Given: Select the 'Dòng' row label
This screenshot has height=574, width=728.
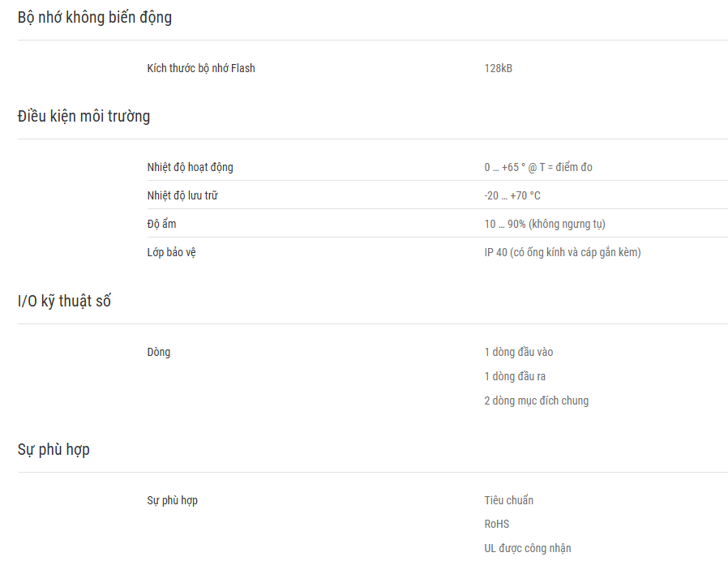Looking at the screenshot, I should click(159, 352).
